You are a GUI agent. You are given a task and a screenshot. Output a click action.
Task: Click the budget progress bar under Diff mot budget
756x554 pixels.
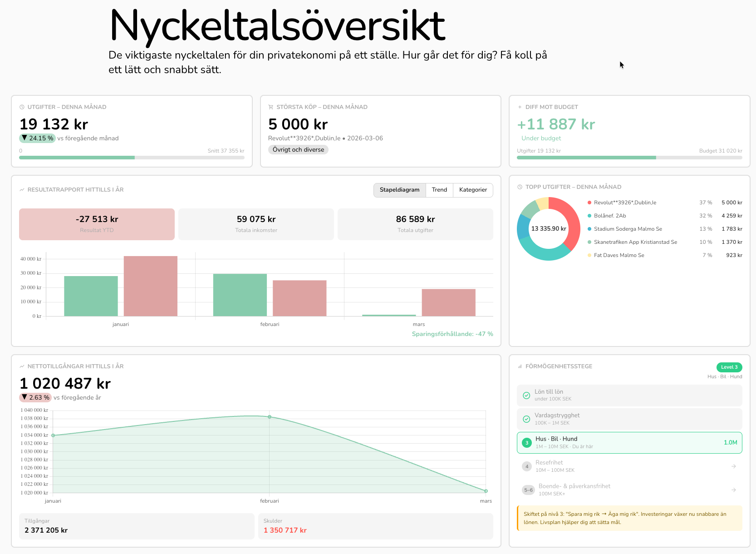pyautogui.click(x=629, y=158)
